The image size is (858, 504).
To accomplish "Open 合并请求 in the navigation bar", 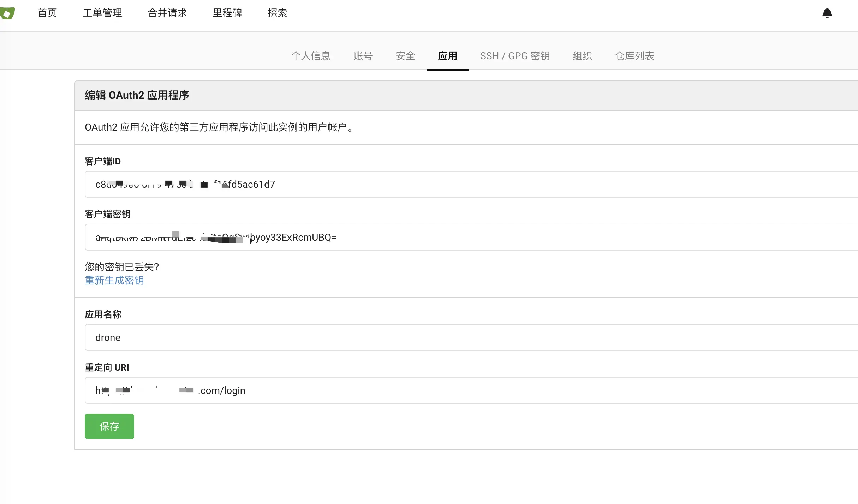I will [x=167, y=13].
